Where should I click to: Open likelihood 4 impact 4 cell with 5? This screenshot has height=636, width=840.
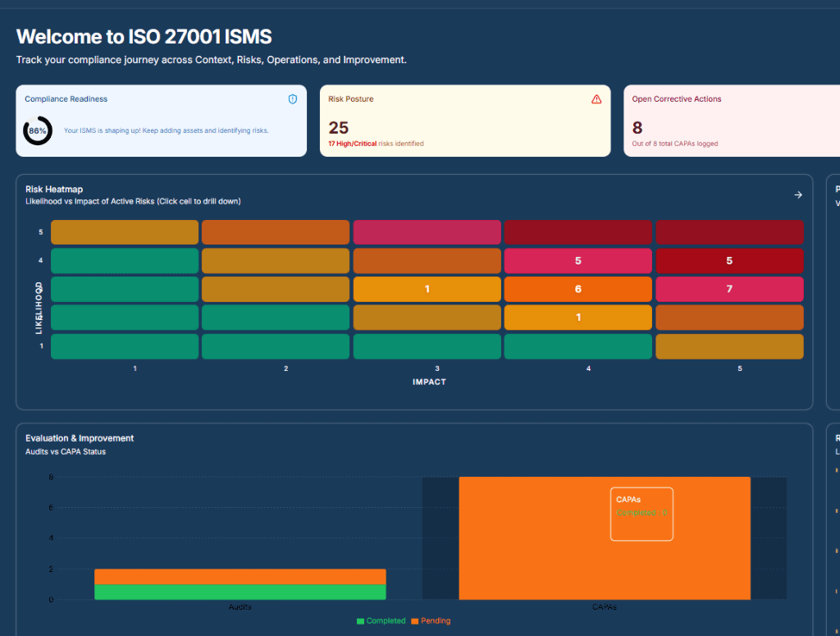578,261
